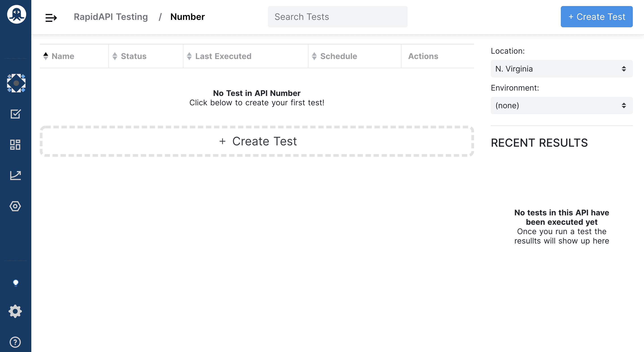Click the 'Location:' label

click(x=508, y=51)
